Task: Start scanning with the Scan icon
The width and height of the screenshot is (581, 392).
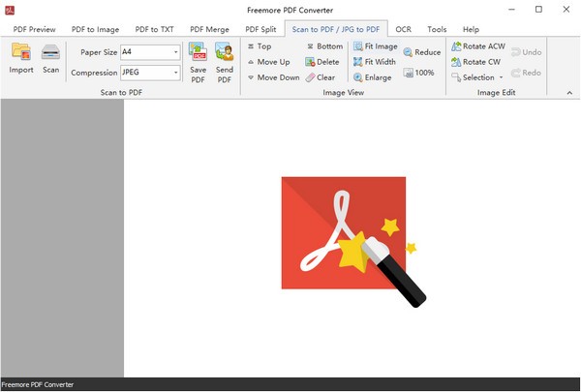Action: [x=50, y=52]
